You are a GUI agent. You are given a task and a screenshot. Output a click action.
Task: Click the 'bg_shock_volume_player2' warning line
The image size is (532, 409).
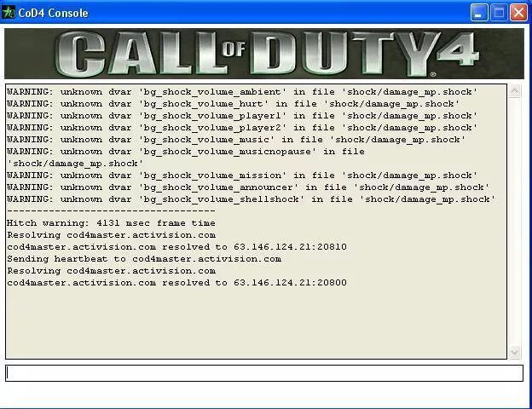click(242, 128)
